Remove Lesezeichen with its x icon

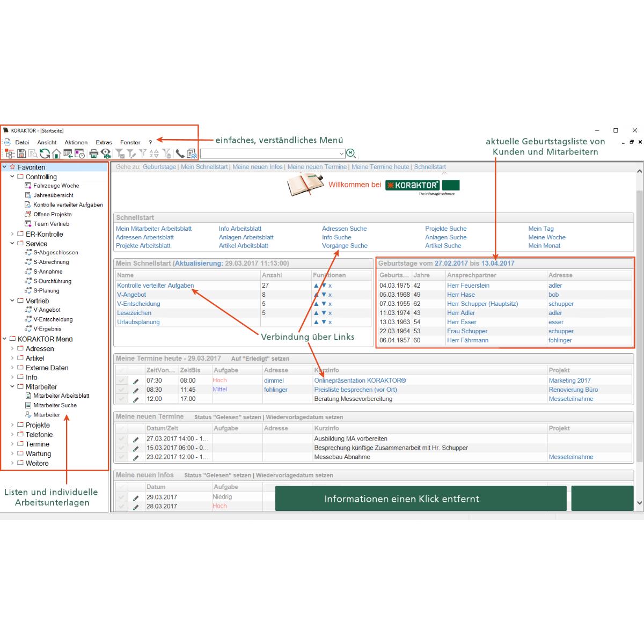(330, 313)
